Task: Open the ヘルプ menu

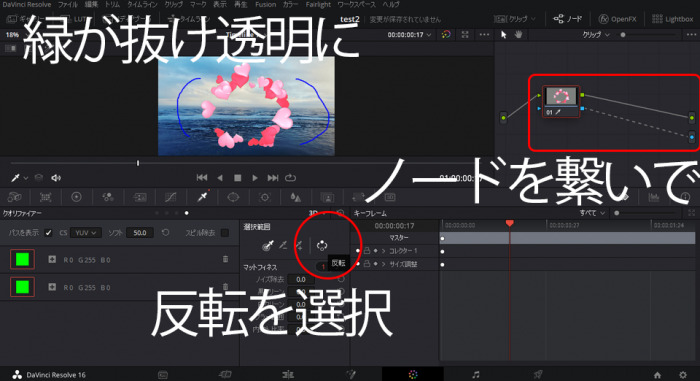Action: [x=391, y=4]
